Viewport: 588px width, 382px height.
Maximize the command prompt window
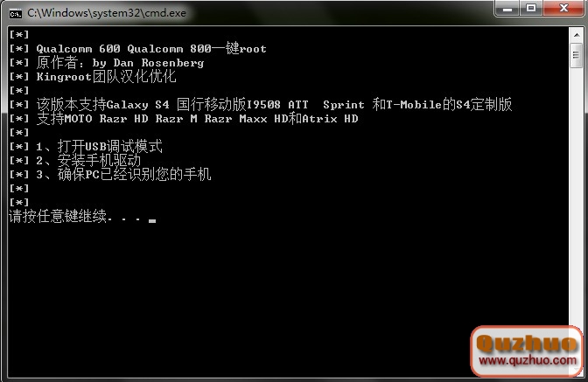click(531, 8)
